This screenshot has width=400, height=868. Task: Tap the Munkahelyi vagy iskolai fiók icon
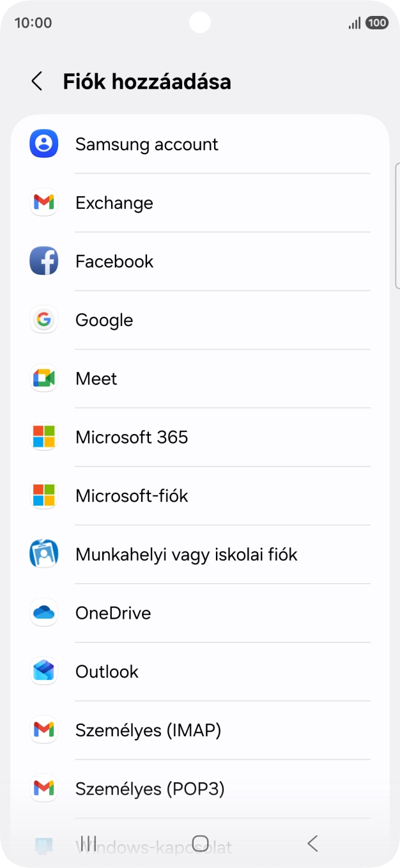click(43, 554)
